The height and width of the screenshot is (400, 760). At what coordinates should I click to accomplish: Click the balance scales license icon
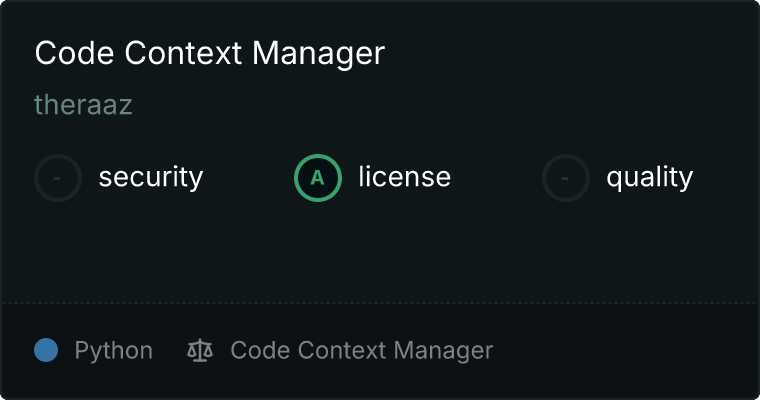click(200, 350)
